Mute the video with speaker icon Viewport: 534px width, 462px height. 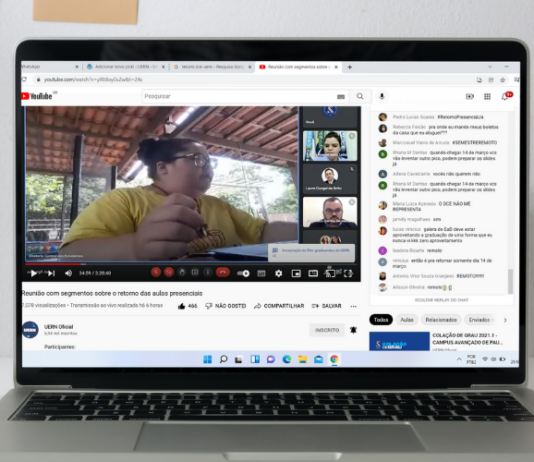pyautogui.click(x=68, y=273)
